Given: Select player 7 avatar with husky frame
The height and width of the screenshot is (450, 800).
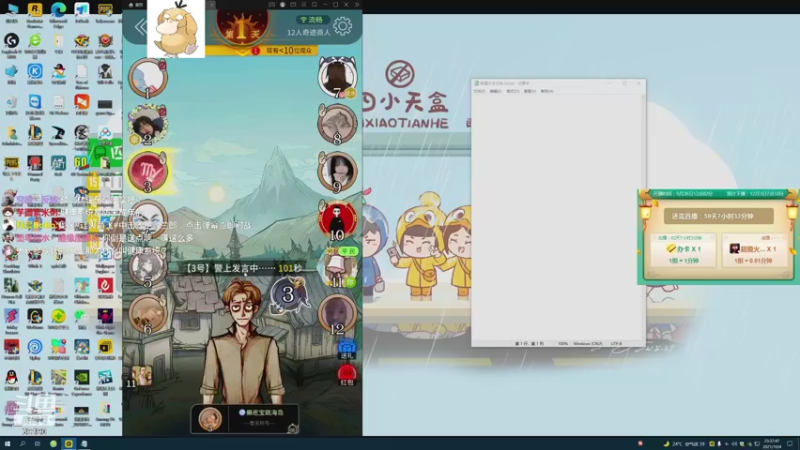Looking at the screenshot, I should coord(337,77).
